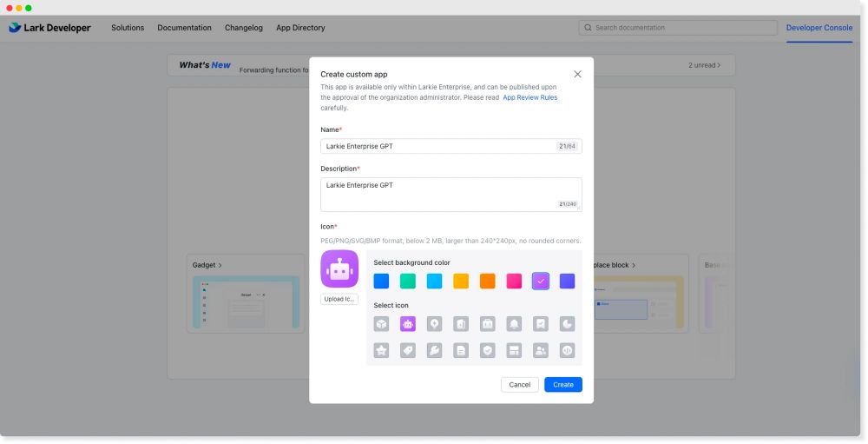Pick the robot icon in icon grid
Screen dimensions: 868x444
[408, 323]
